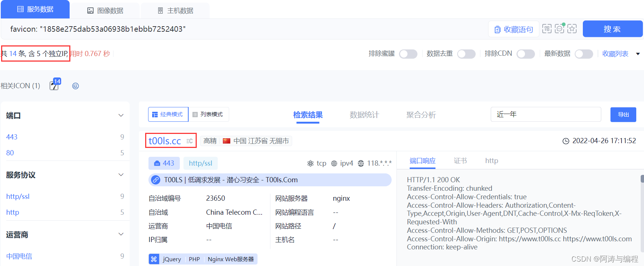Select 列表模式 view mode
The width and height of the screenshot is (644, 266).
pyautogui.click(x=209, y=114)
